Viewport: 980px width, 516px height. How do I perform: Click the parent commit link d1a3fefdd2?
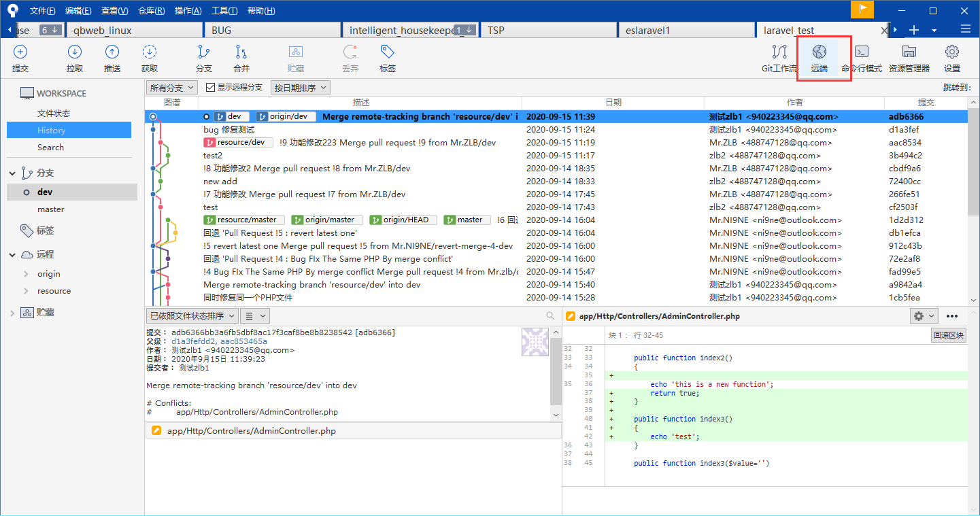pyautogui.click(x=193, y=341)
